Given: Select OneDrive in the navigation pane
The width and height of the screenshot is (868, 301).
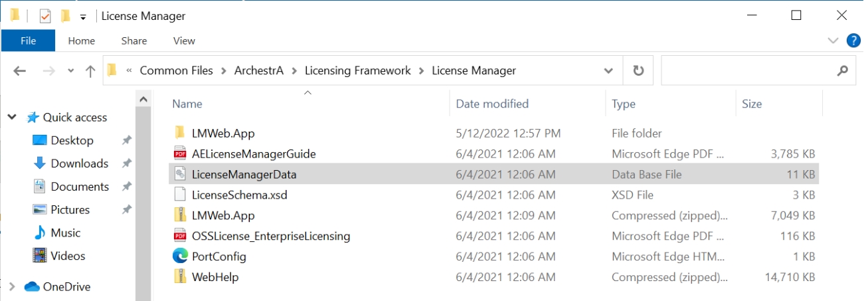Looking at the screenshot, I should click(x=66, y=287).
